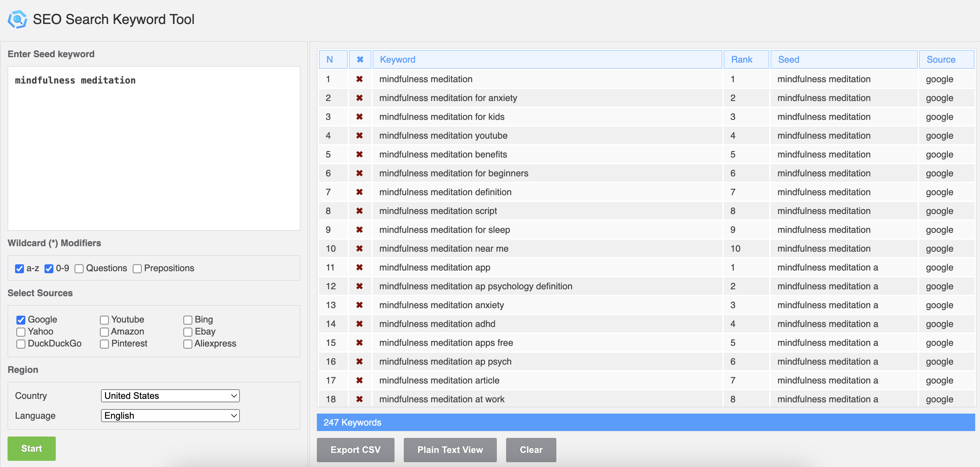Click the remove-all X icon in table header

(360, 59)
